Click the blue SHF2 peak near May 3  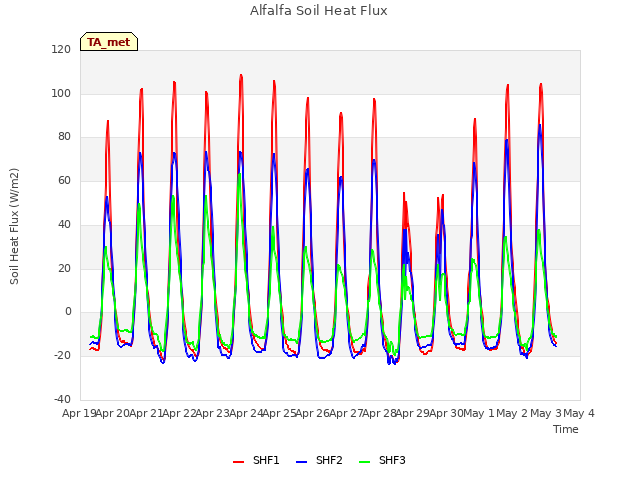(540, 125)
